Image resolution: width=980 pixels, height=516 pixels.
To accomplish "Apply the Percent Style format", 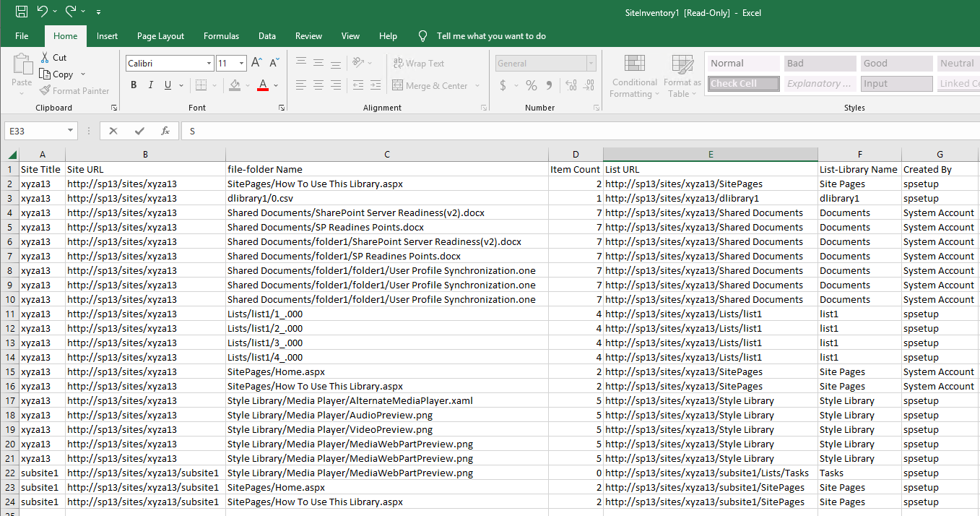I will click(531, 85).
